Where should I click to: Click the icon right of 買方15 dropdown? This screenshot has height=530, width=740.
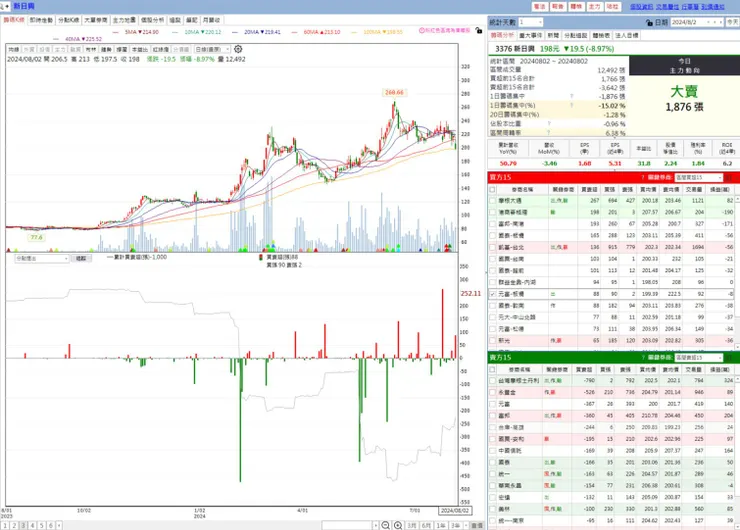coord(729,177)
